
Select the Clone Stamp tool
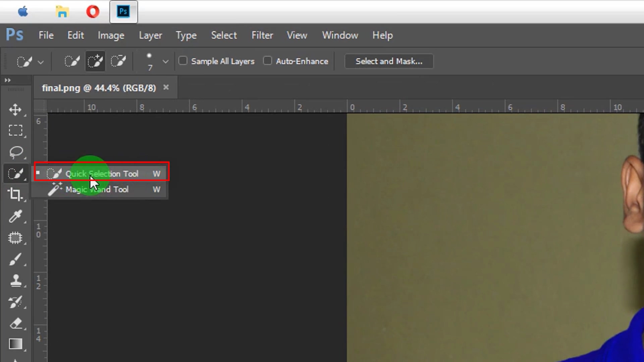click(15, 281)
